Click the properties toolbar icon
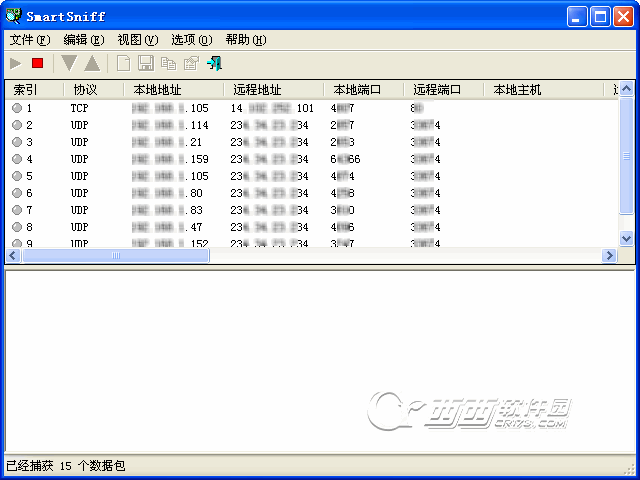 click(191, 63)
